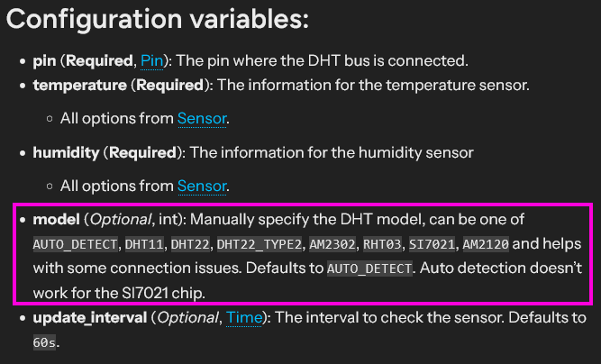
Task: Open the Sensor link under temperature
Action: [203, 118]
